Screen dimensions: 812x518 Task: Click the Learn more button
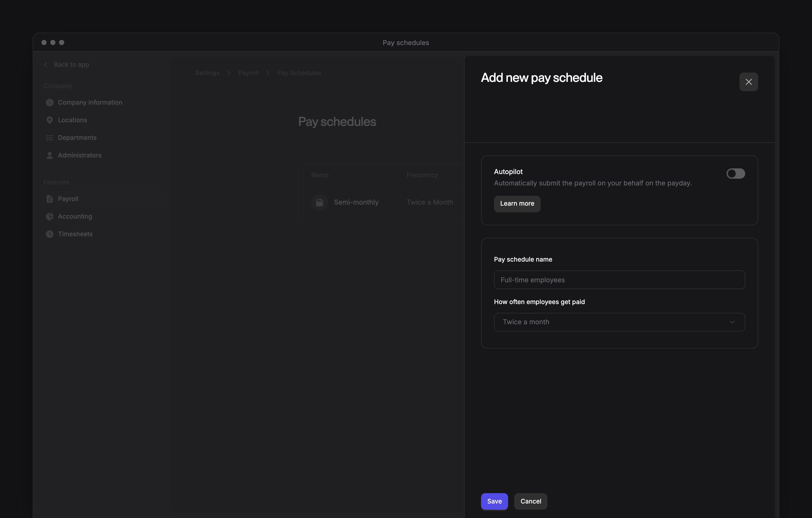pos(517,204)
